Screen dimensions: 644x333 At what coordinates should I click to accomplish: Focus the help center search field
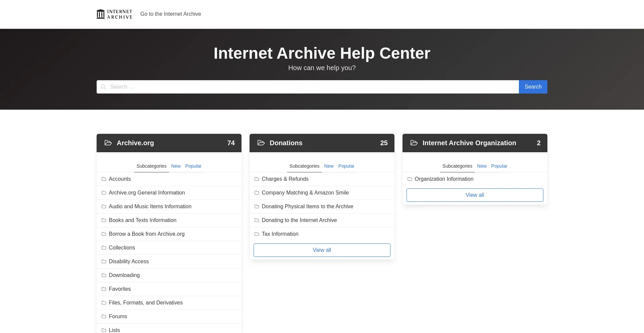(308, 87)
